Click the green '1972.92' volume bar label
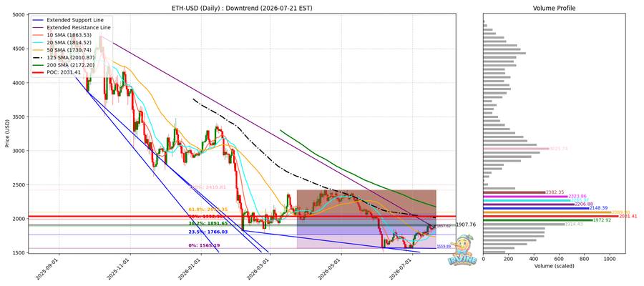Image resolution: width=644 pixels, height=286 pixels. click(x=602, y=220)
